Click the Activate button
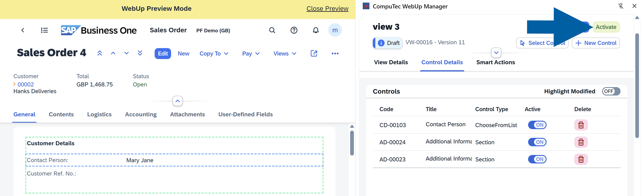This screenshot has height=196, width=644. [x=606, y=27]
